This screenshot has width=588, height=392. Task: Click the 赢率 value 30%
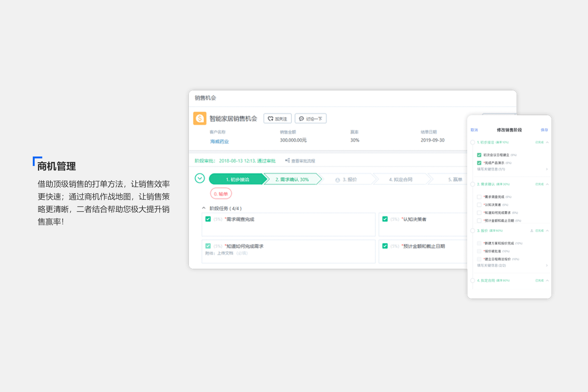click(x=355, y=140)
